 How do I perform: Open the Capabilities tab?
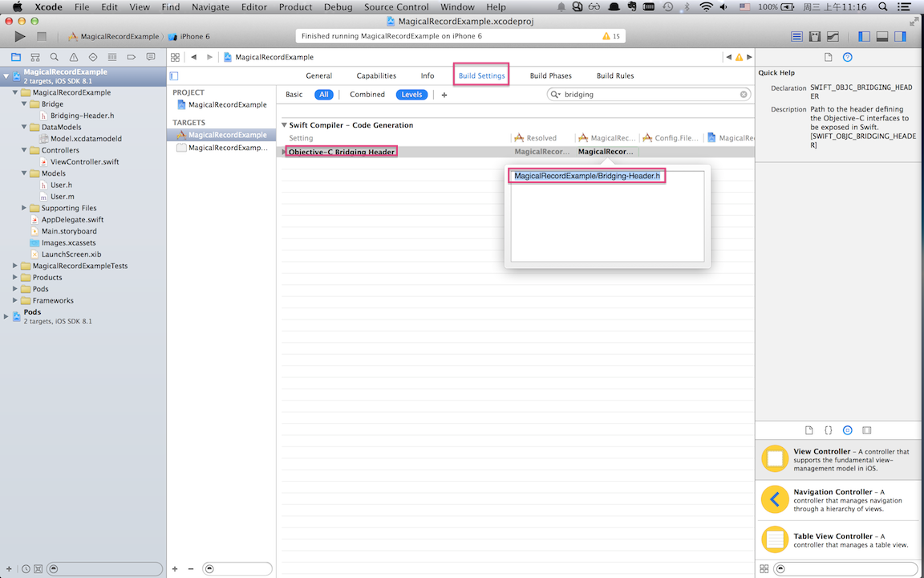[x=376, y=75]
